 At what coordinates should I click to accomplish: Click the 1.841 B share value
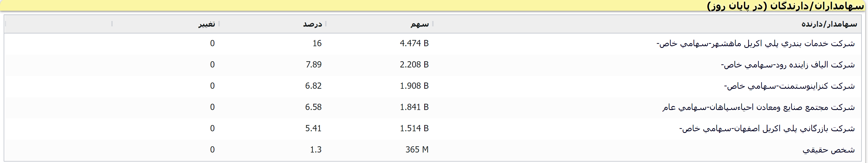[414, 107]
